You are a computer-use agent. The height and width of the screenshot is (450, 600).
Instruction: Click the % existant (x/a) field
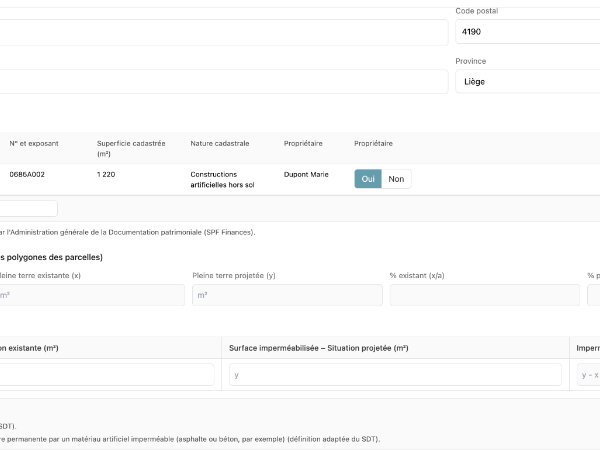click(x=484, y=295)
